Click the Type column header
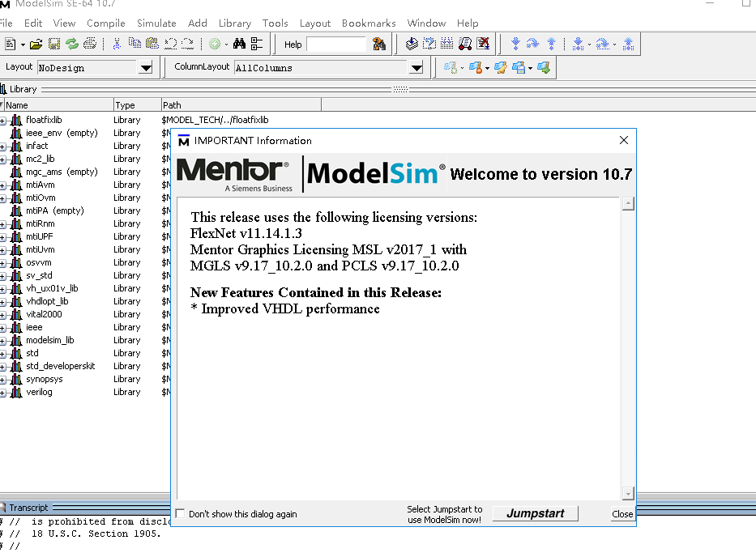Screen dimensions: 756x557 click(137, 105)
